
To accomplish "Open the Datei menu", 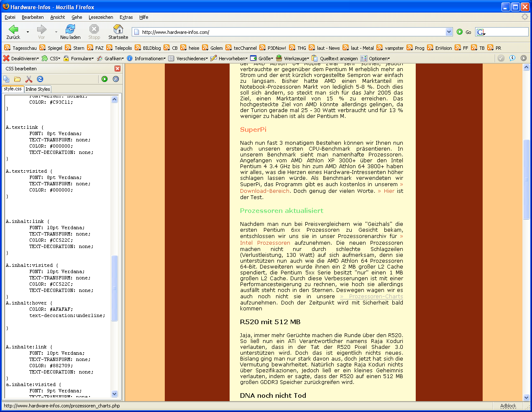I will pos(10,17).
